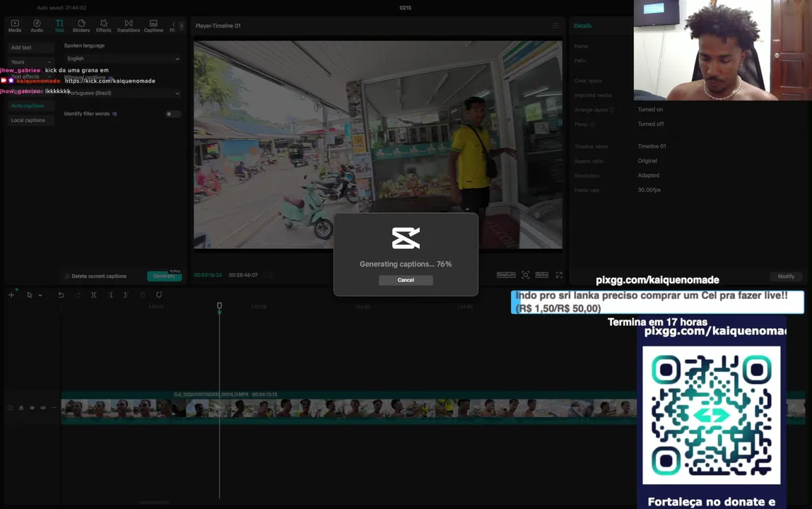812x509 pixels.
Task: Open Medium quality selector under player
Action: click(x=506, y=275)
